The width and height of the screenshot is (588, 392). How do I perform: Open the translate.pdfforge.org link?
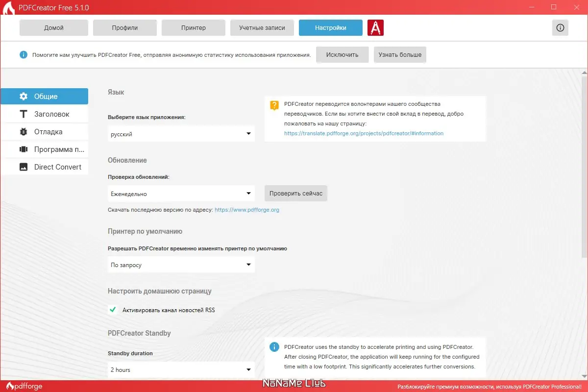click(x=364, y=133)
